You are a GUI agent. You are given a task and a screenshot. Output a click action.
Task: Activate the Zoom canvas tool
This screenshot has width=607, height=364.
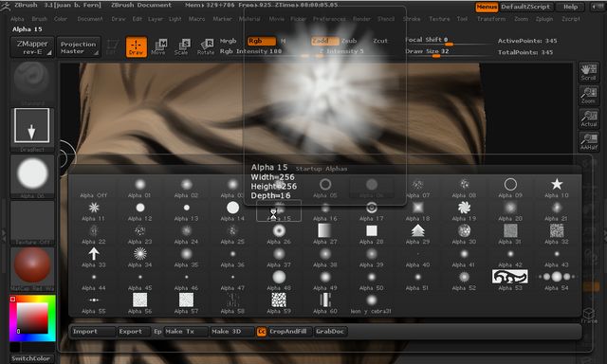[588, 95]
